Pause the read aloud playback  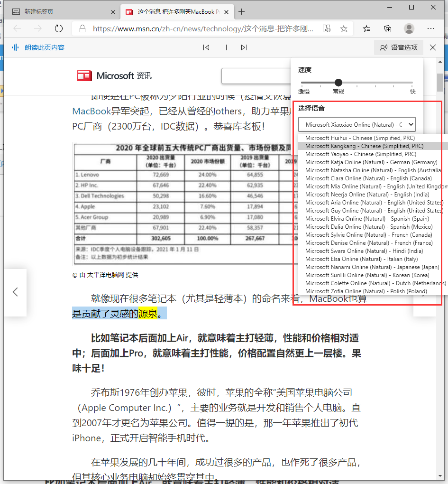[x=225, y=47]
